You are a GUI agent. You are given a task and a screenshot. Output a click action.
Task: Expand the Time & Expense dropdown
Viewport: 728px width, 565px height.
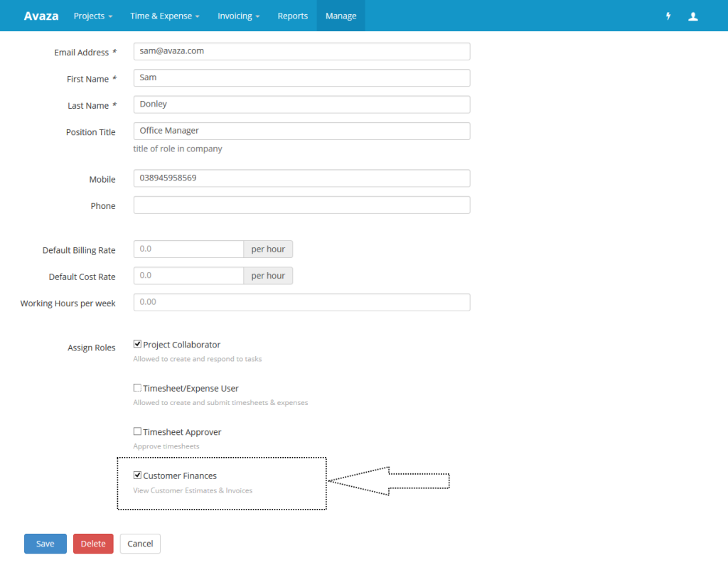click(x=164, y=16)
